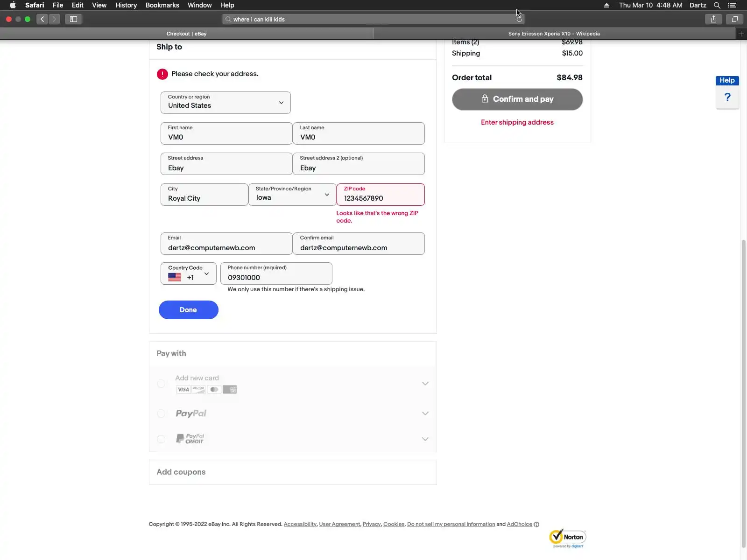Go forward with Safari forward arrow
Image resolution: width=747 pixels, height=560 pixels.
[54, 19]
